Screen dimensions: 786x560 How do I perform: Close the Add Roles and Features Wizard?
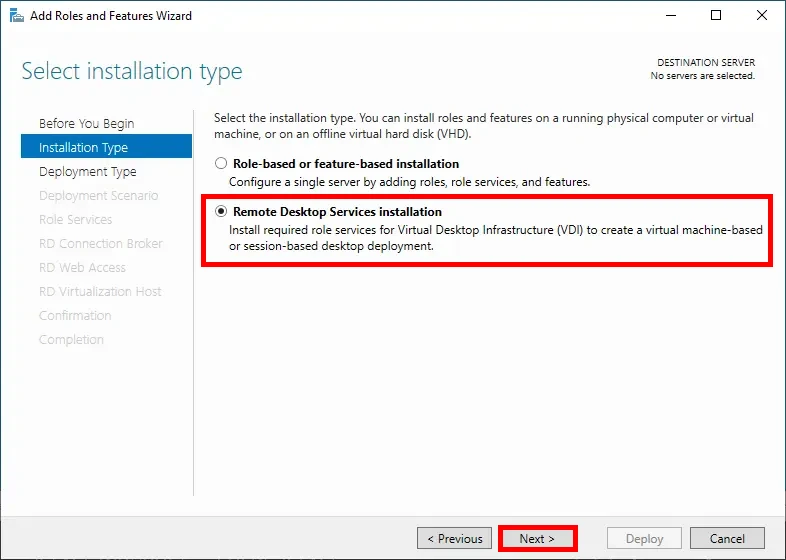pyautogui.click(x=760, y=16)
